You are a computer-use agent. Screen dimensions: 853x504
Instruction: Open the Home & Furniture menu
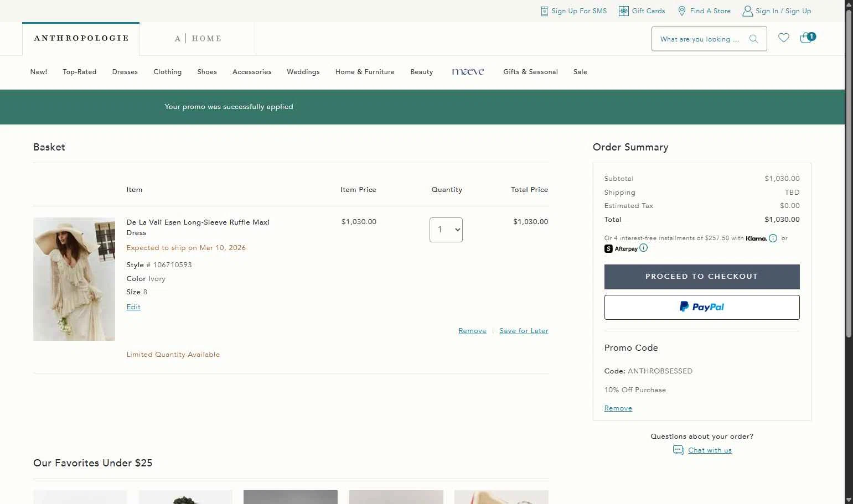click(365, 72)
